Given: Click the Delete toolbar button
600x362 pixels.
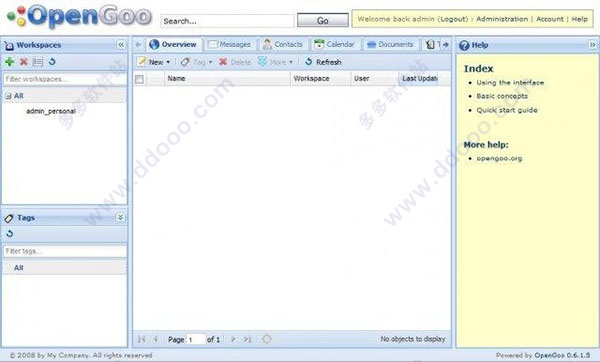Looking at the screenshot, I should tap(235, 62).
